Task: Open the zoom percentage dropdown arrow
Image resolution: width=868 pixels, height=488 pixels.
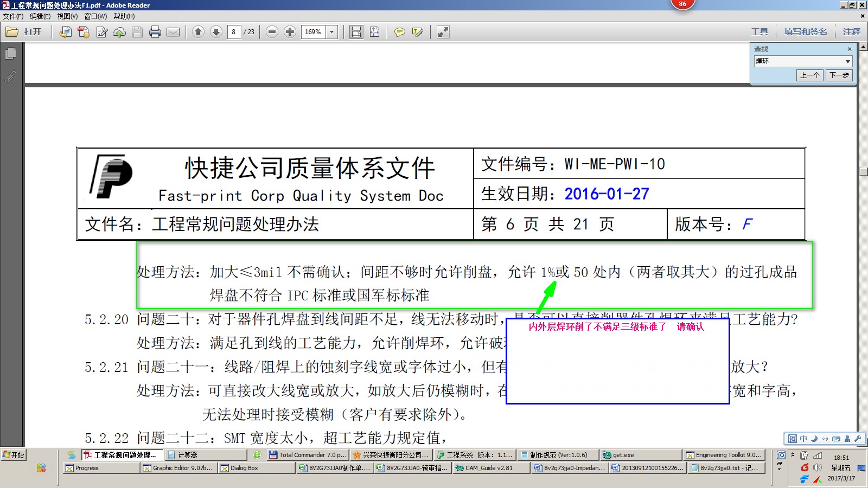Action: pos(332,32)
